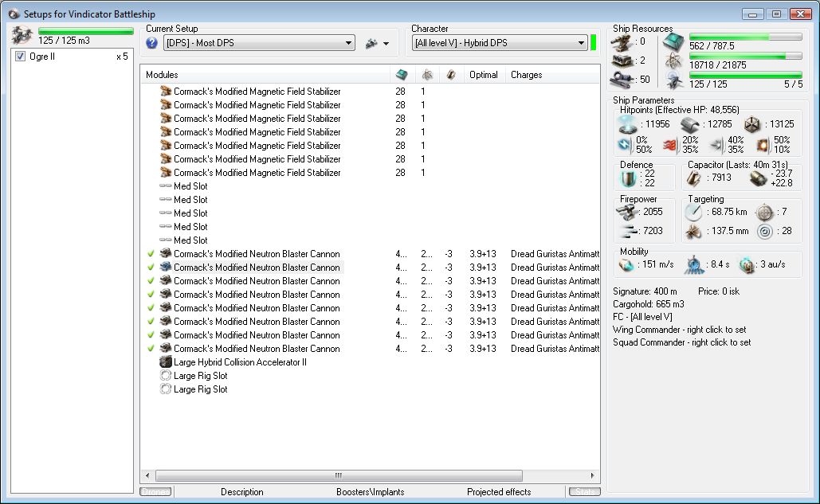This screenshot has height=504, width=820.
Task: Click the drone bay capacity bar above 125 / 125 m3
Action: [x=86, y=31]
